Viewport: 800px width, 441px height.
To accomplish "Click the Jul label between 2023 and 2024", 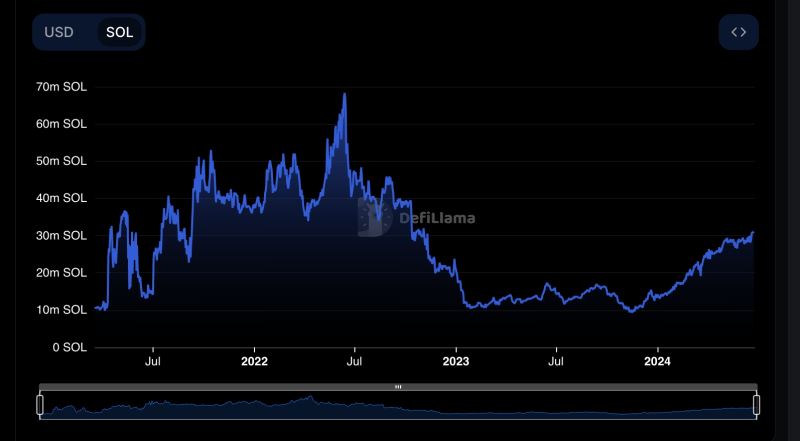I will click(x=555, y=361).
